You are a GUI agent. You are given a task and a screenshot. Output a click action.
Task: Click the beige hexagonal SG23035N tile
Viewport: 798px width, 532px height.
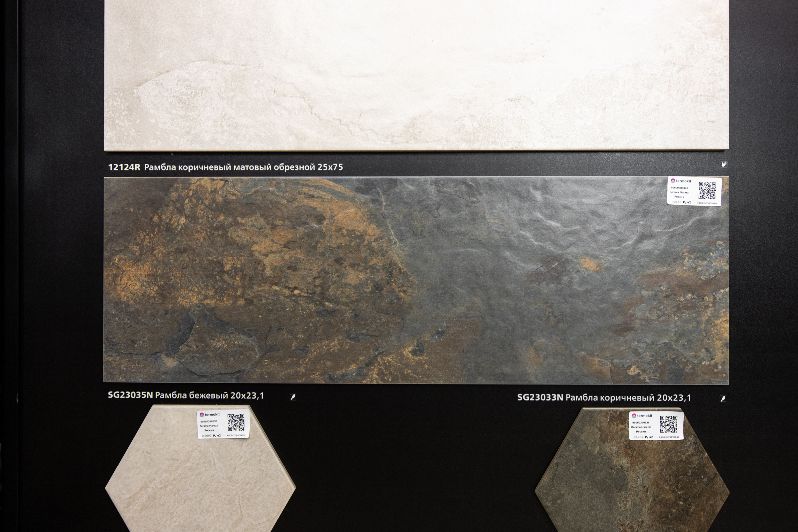coord(200,468)
